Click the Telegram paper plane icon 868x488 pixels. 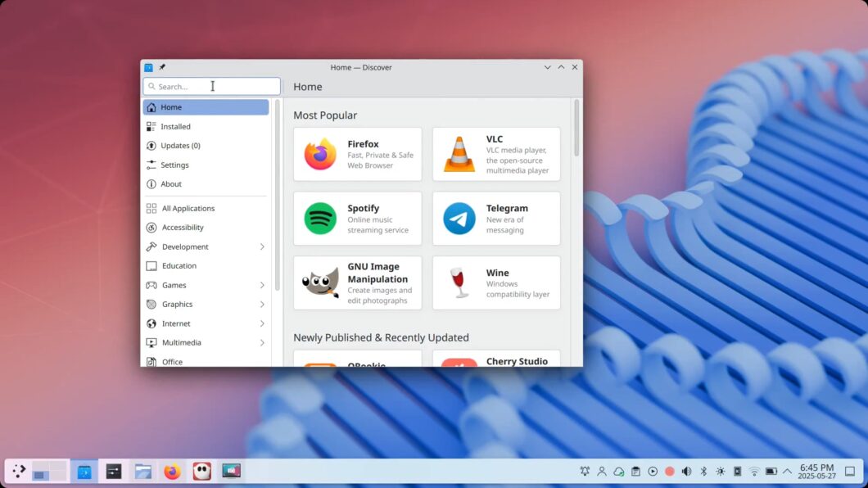pyautogui.click(x=458, y=218)
